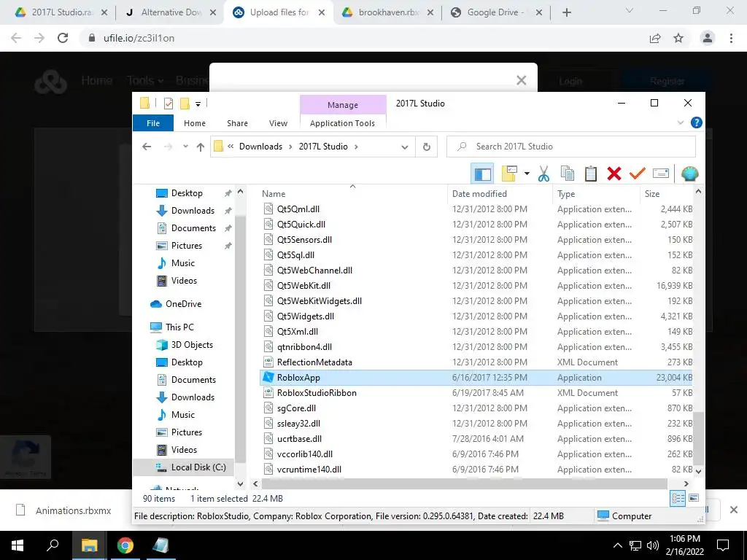Switch to details view layout icon
Image resolution: width=747 pixels, height=560 pixels.
click(678, 498)
